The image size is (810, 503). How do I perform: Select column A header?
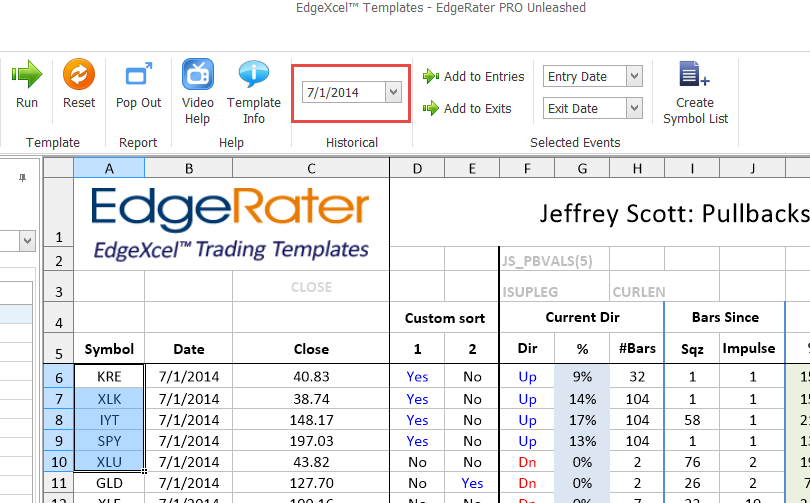[x=109, y=168]
